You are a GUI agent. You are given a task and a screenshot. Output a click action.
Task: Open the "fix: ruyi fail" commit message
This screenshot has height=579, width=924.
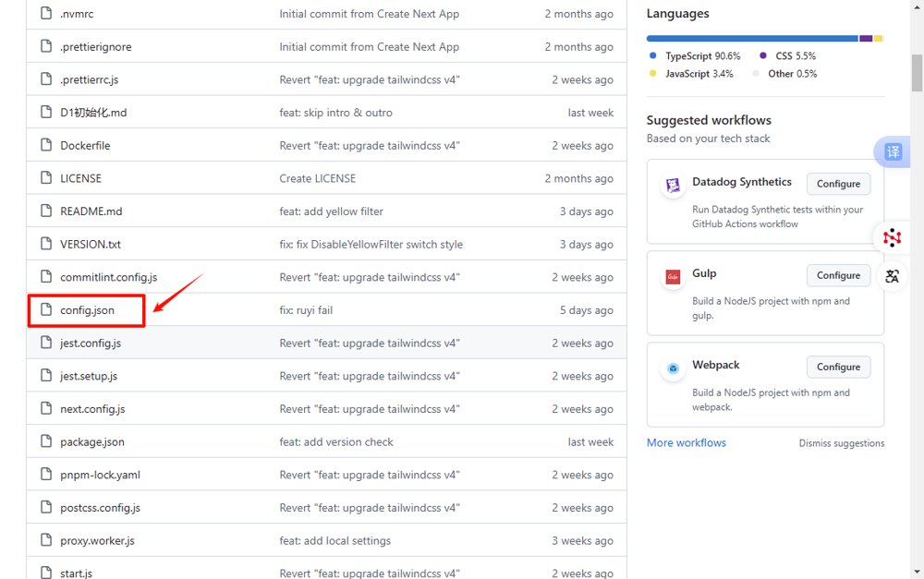[306, 310]
